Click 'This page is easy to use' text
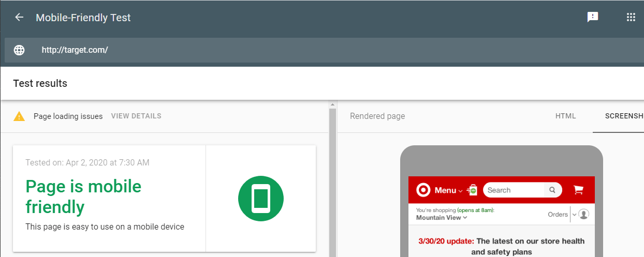This screenshot has width=644, height=257. pos(105,226)
